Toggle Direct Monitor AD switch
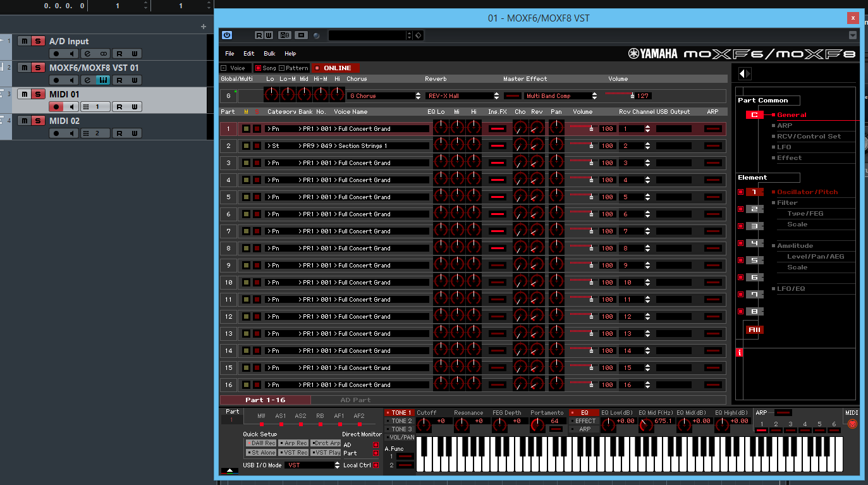This screenshot has width=868, height=485. [x=376, y=445]
